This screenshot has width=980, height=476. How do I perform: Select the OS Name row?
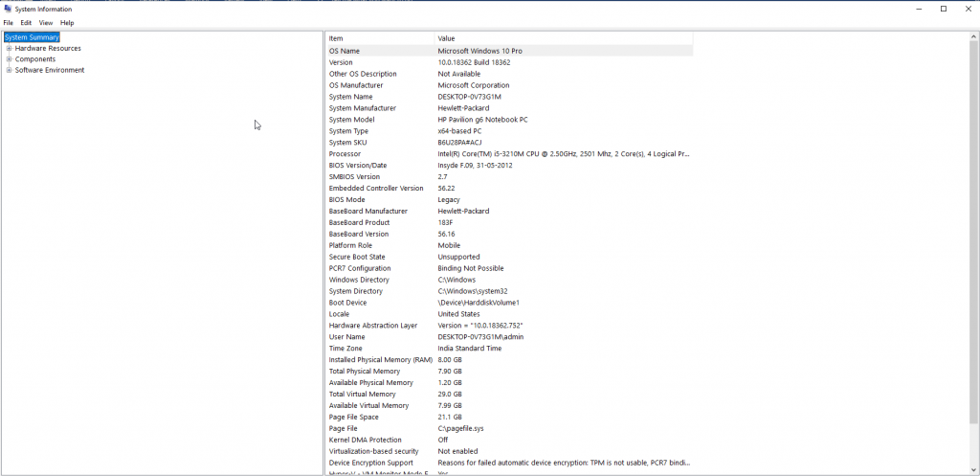click(509, 51)
